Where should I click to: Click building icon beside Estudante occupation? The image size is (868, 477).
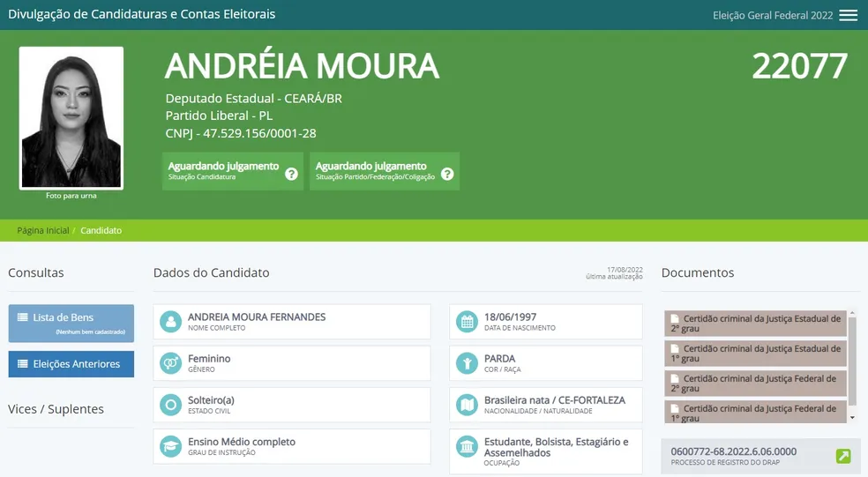pyautogui.click(x=467, y=446)
